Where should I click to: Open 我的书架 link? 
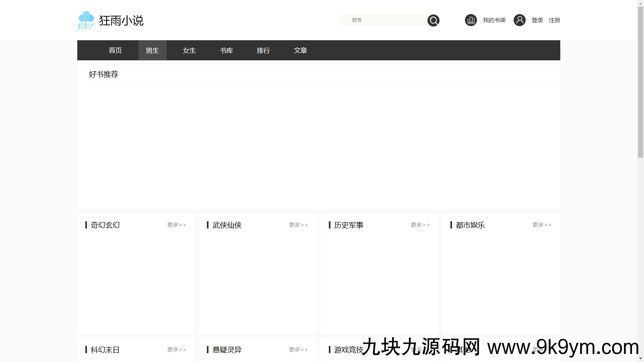[494, 20]
